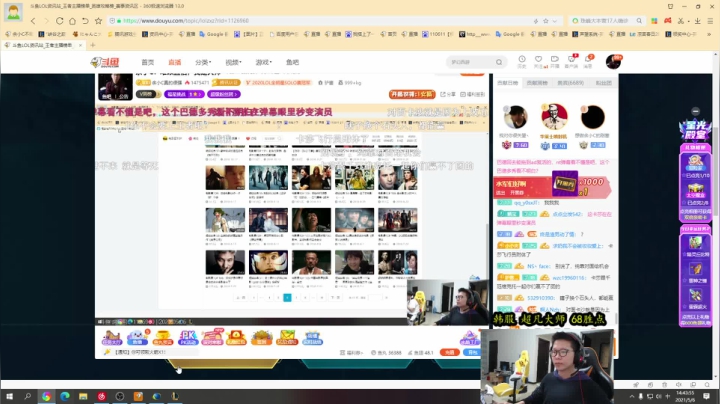The image size is (720, 404).
Task: Click the blue backpack button
Action: [x=472, y=352]
